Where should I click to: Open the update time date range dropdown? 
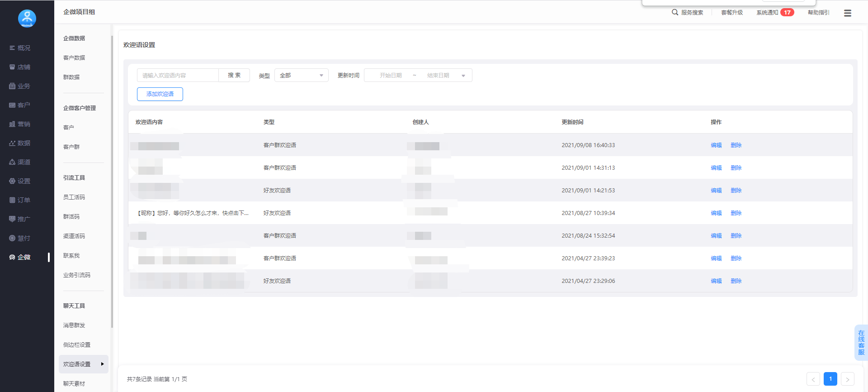coord(463,76)
